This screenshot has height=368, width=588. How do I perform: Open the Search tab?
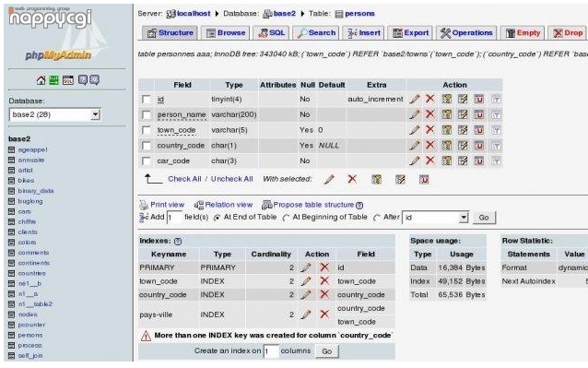coord(316,33)
